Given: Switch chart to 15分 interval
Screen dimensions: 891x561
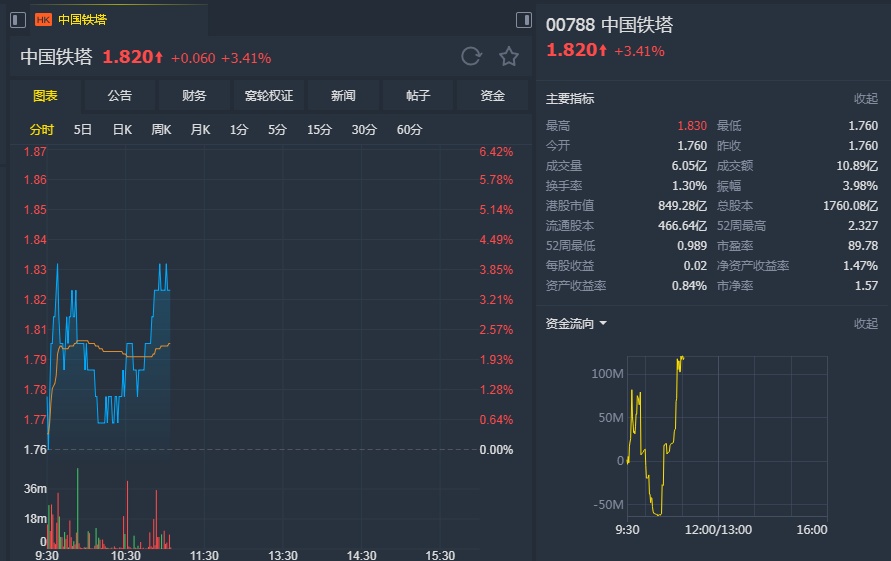Looking at the screenshot, I should point(319,129).
